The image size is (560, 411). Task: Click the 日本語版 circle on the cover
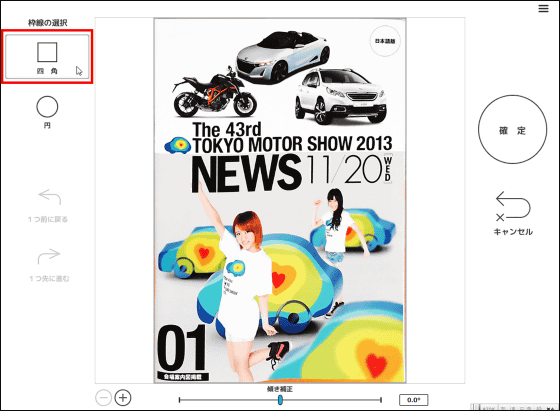(385, 41)
